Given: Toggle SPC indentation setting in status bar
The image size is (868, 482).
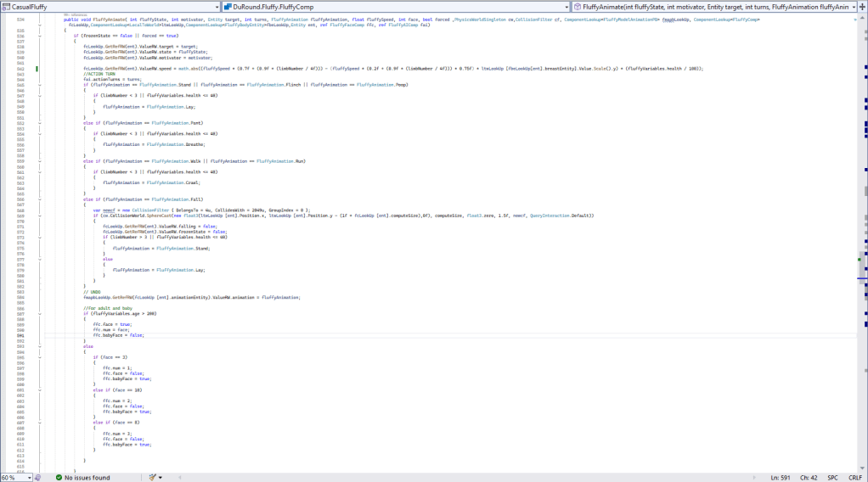Looking at the screenshot, I should [832, 478].
